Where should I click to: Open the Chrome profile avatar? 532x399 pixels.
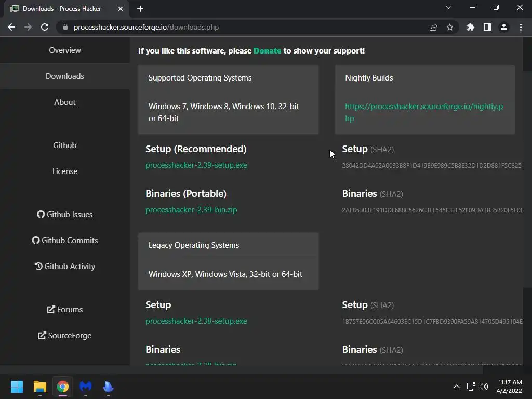click(x=503, y=27)
